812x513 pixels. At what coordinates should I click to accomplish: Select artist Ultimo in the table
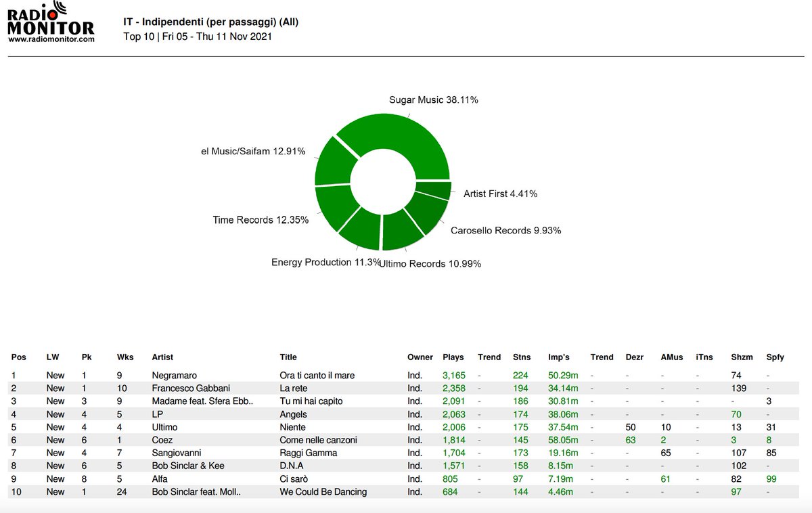point(165,427)
